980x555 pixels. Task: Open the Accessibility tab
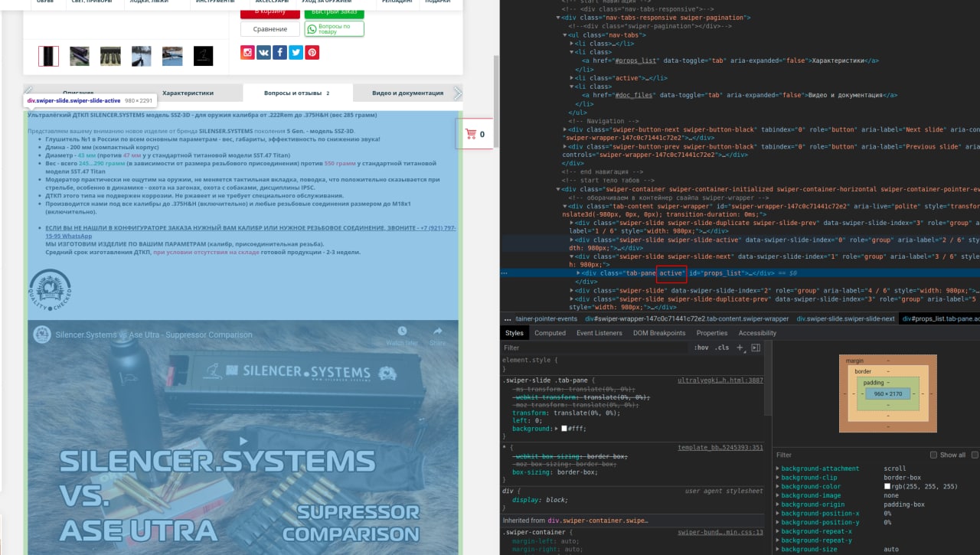[x=757, y=333]
